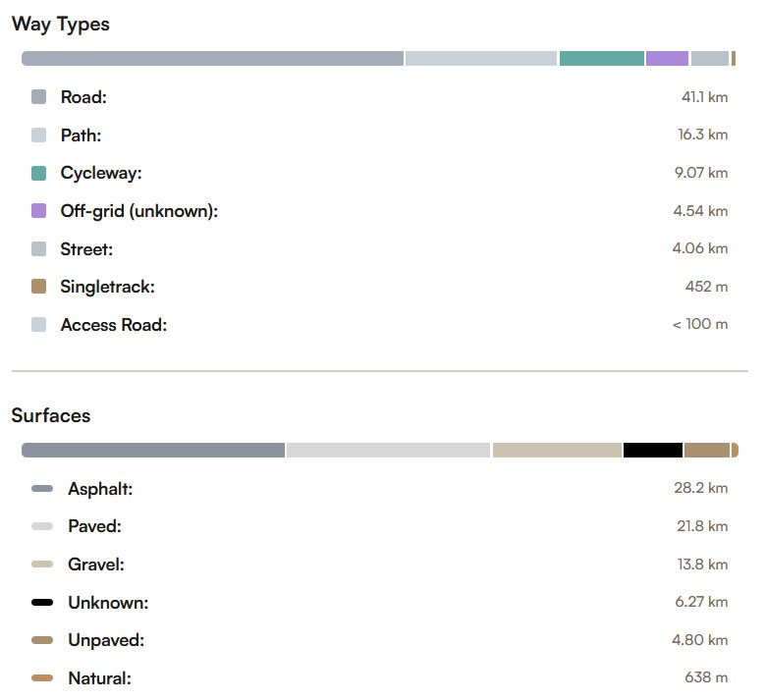Select the teal Cycleway segment in bar

[x=601, y=59]
